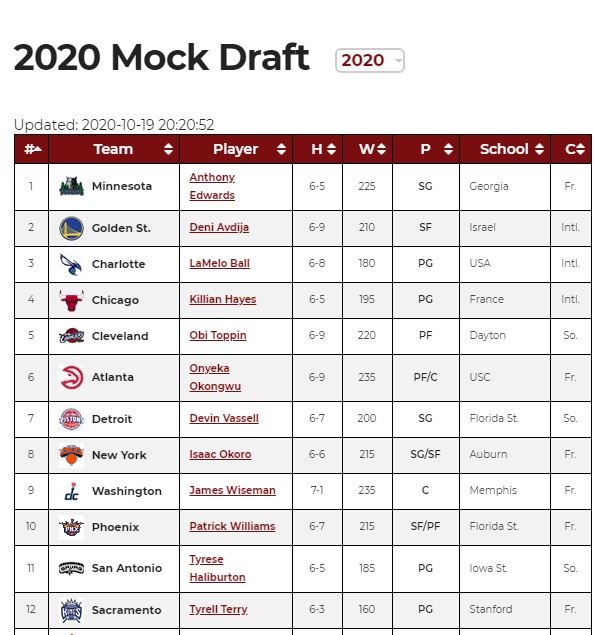Click the Atlanta Hawks logo

(71, 377)
